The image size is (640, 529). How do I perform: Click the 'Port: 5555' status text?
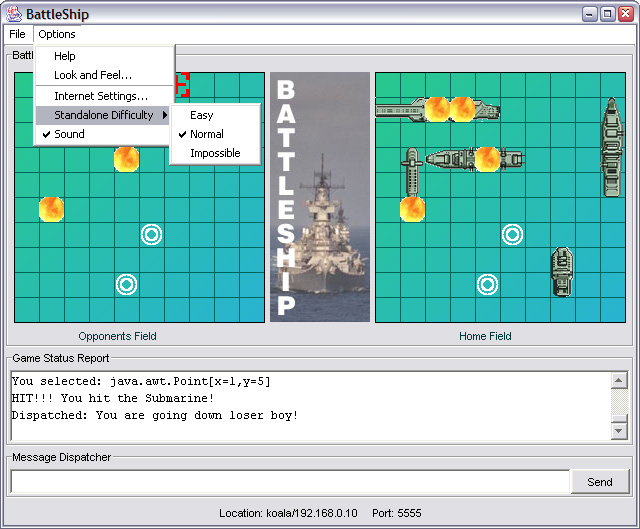(396, 513)
